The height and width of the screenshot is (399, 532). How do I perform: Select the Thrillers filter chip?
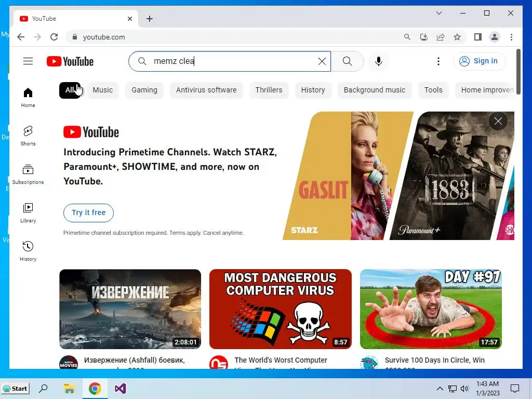pos(269,90)
